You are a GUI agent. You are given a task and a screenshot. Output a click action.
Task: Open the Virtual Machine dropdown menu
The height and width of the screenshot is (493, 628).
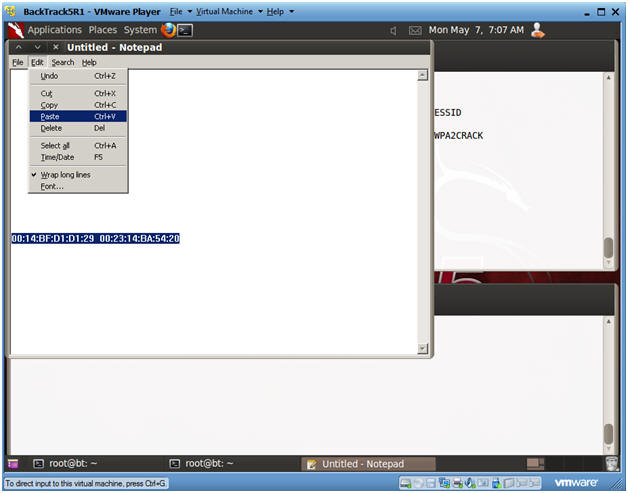coord(229,12)
